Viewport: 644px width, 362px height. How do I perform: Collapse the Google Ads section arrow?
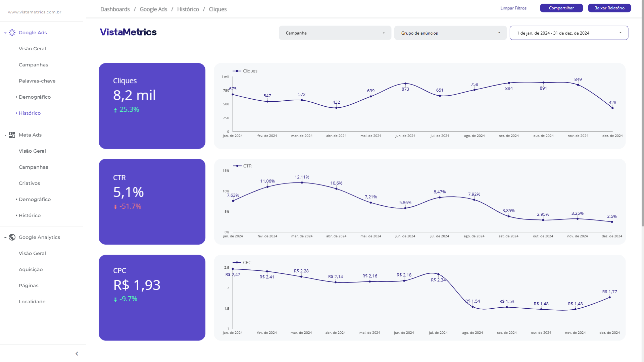(x=5, y=33)
